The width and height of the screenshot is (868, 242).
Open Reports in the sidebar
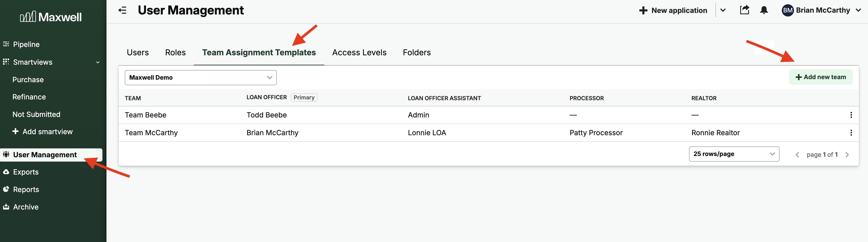click(x=26, y=189)
